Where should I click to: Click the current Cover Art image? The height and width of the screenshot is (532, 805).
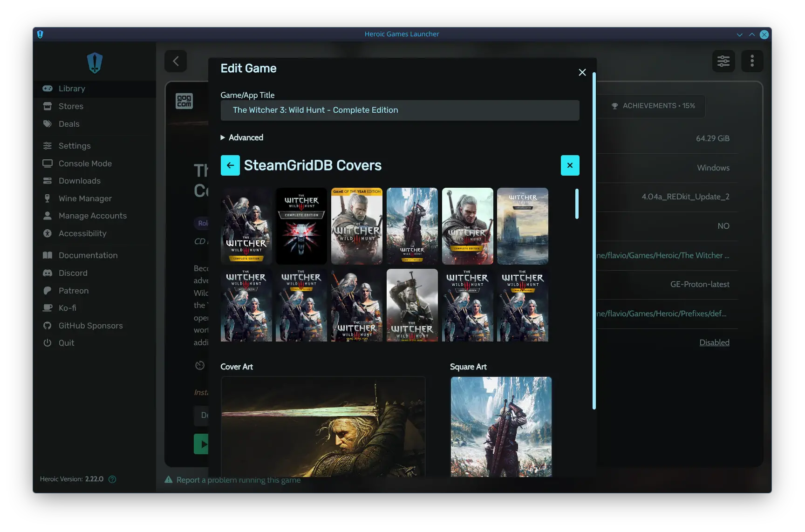[x=323, y=427]
